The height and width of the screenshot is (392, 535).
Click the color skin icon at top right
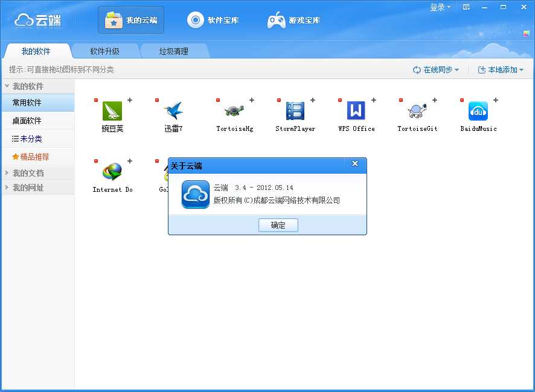coord(526,33)
